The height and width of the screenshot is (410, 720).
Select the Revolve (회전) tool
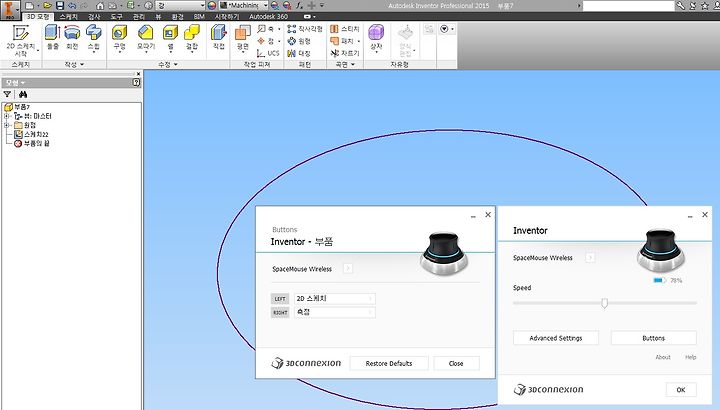[73, 38]
